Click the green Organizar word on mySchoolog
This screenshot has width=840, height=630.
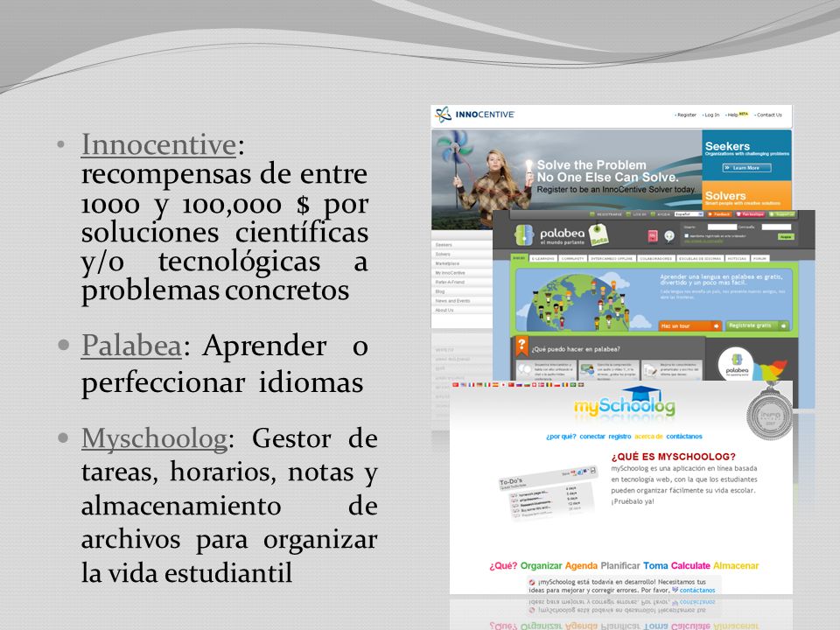click(x=541, y=566)
